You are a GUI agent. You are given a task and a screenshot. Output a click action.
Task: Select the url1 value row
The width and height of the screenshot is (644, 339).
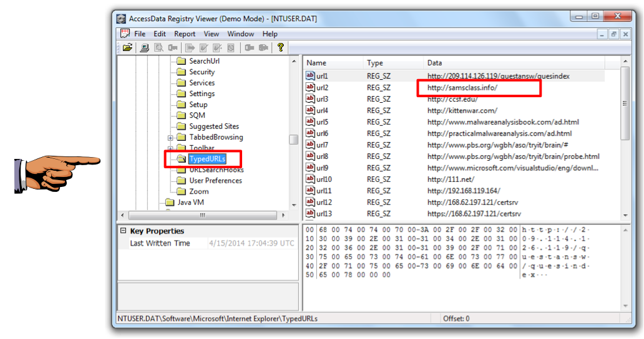tap(454, 76)
